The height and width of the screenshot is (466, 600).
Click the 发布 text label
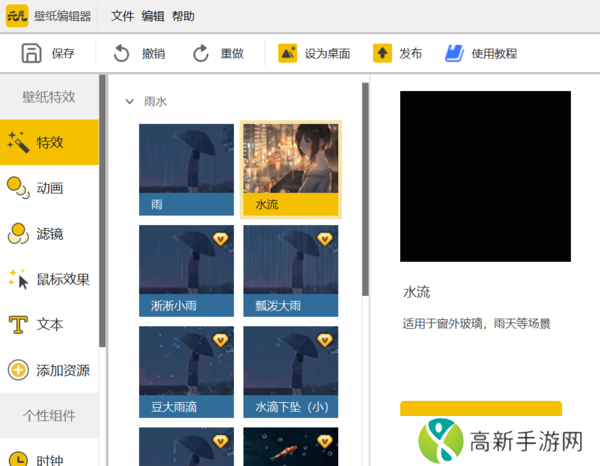(x=411, y=54)
